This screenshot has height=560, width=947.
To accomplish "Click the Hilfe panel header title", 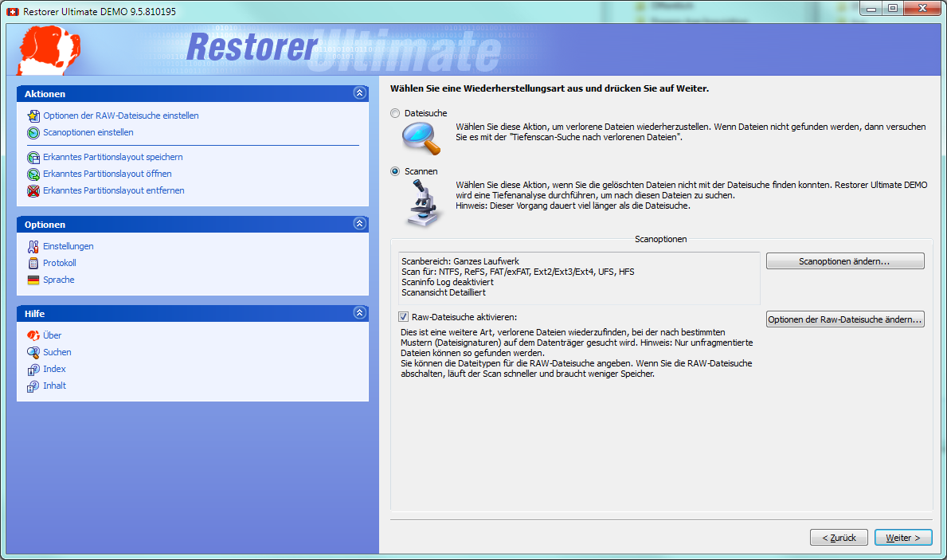I will tap(34, 314).
